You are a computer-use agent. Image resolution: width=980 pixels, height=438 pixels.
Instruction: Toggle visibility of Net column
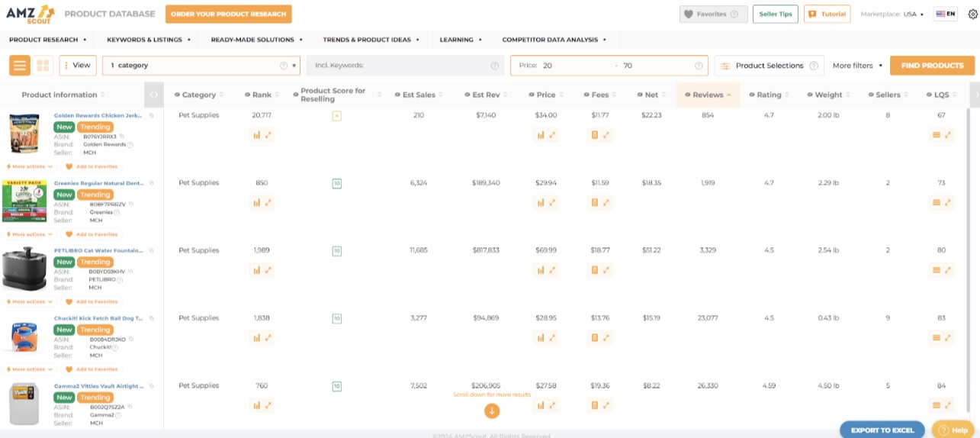click(x=638, y=95)
